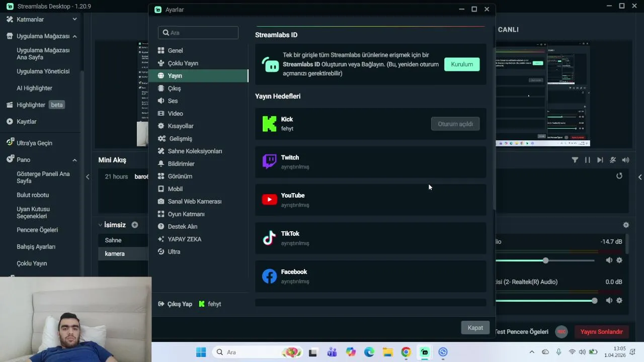Open Uyarı Kutusu Seçenekleri

33,213
